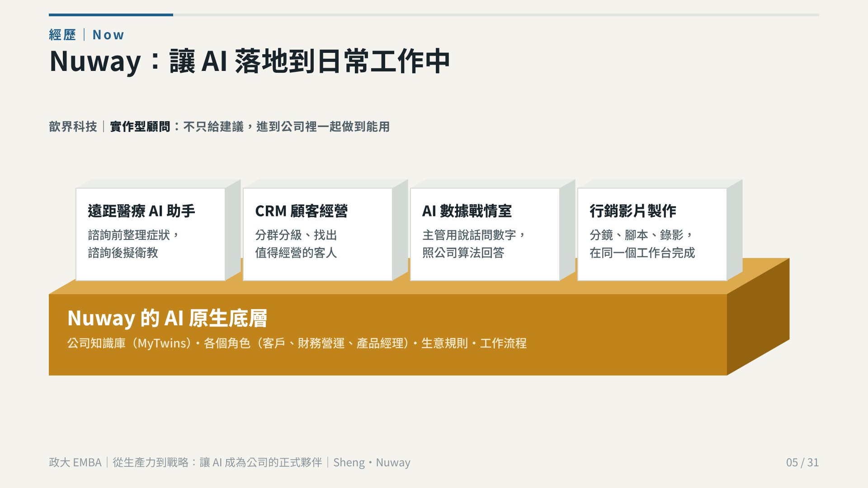Click the footer text '政大 EMBA'
This screenshot has width=868, height=488.
click(x=75, y=462)
